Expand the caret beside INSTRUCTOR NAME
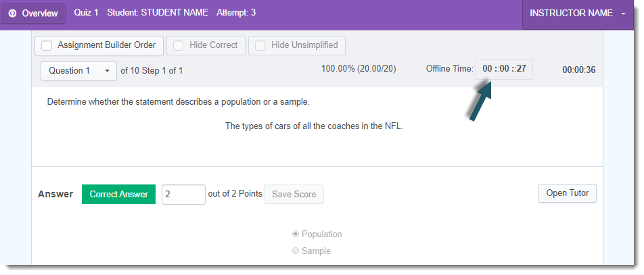The image size is (644, 275). point(624,14)
